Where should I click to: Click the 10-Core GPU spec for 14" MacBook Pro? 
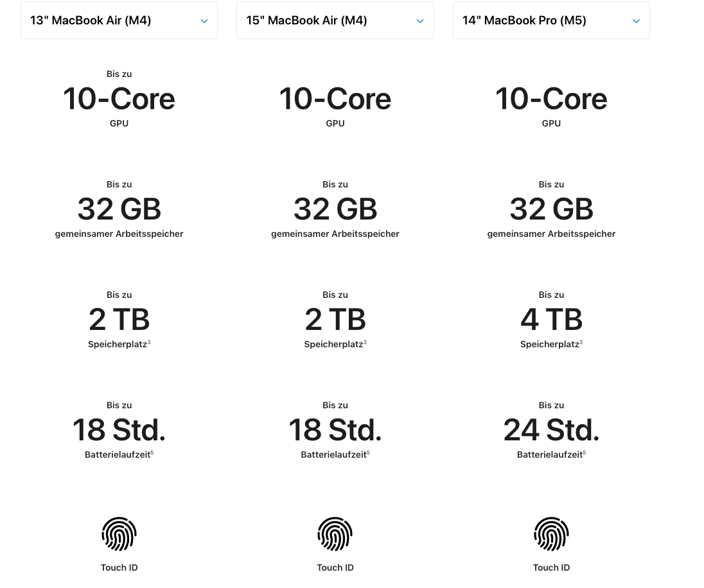click(x=551, y=98)
